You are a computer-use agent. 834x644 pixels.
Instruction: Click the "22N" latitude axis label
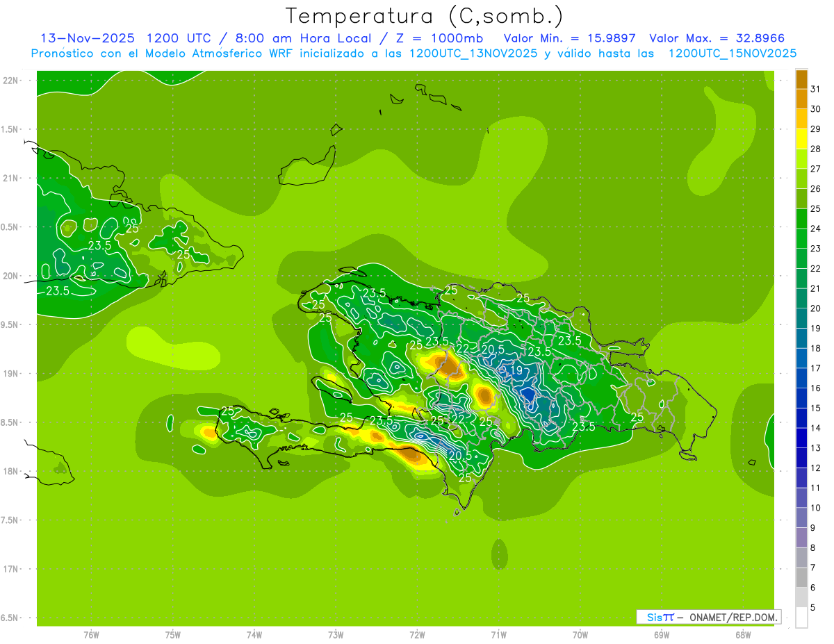pyautogui.click(x=10, y=81)
